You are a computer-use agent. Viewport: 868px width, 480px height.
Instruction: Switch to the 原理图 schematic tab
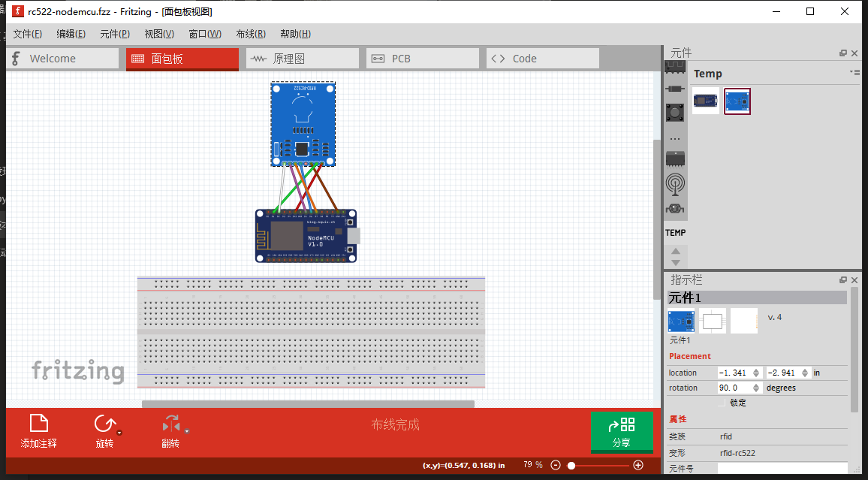(303, 58)
